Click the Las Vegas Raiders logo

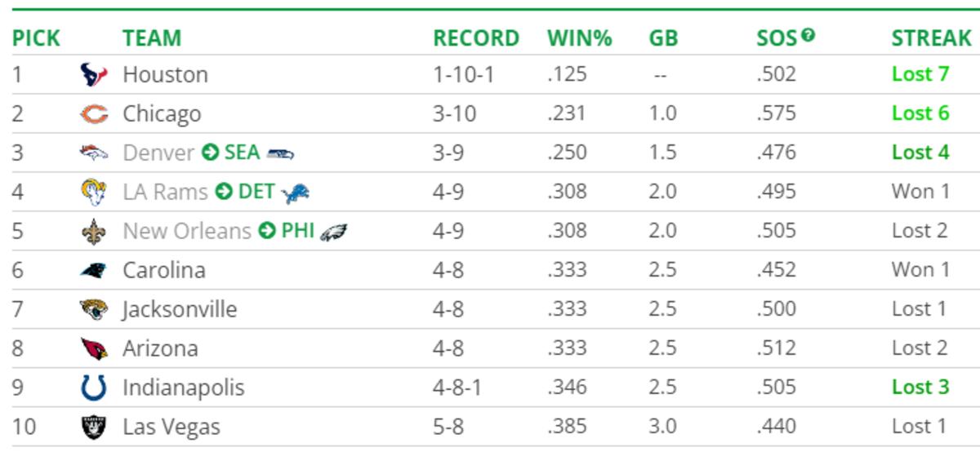click(94, 428)
